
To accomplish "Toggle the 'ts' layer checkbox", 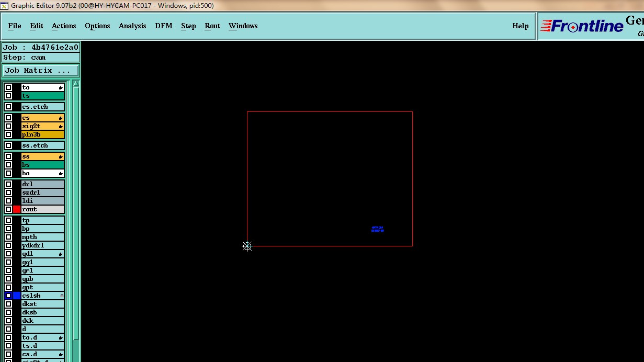I will (x=8, y=96).
